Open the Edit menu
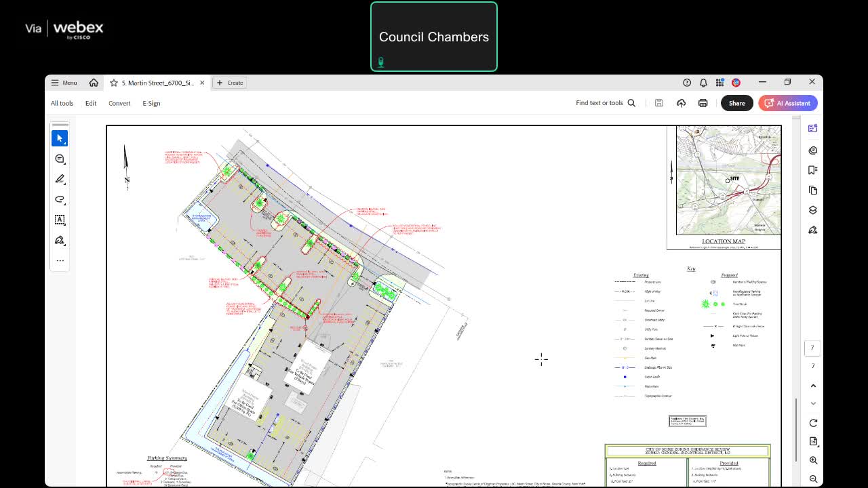Viewport: 868px width, 488px height. [91, 103]
